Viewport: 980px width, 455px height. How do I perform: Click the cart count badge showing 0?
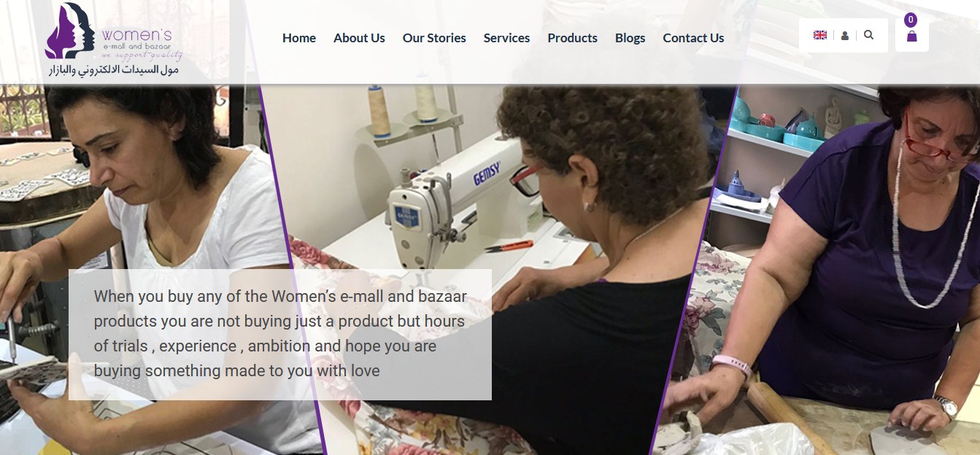(x=911, y=20)
